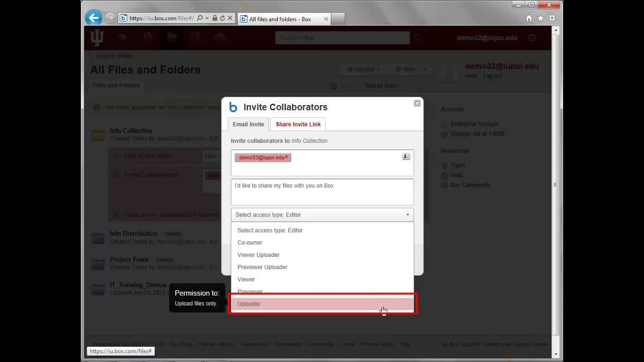This screenshot has height=362, width=644.
Task: Go back with the browser back arrow
Action: coord(94,18)
